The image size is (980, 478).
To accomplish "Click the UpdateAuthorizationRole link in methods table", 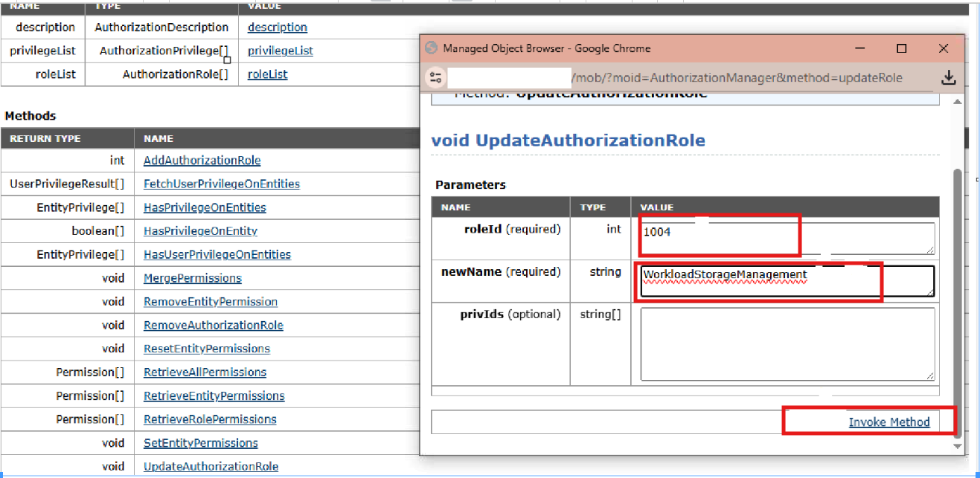I will pos(211,466).
